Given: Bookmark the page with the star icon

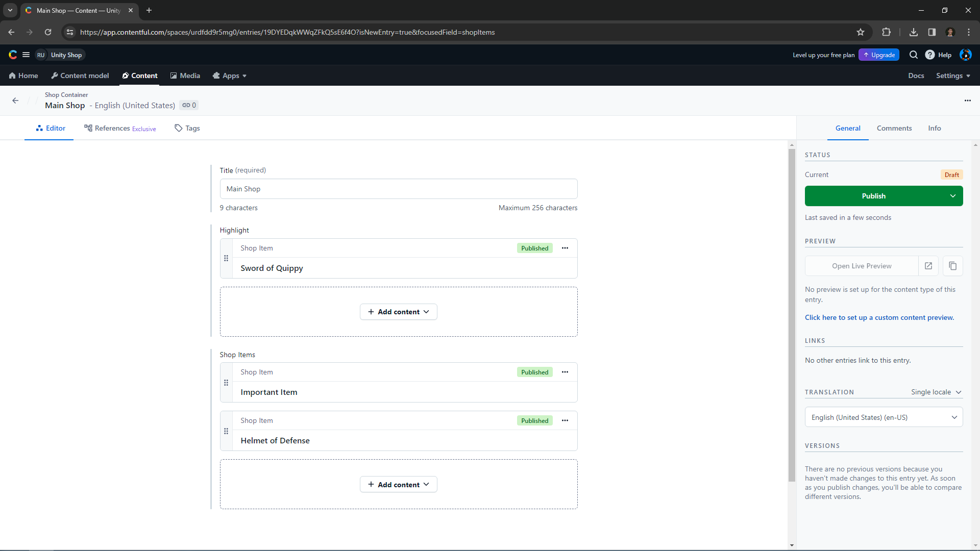Looking at the screenshot, I should (x=861, y=32).
